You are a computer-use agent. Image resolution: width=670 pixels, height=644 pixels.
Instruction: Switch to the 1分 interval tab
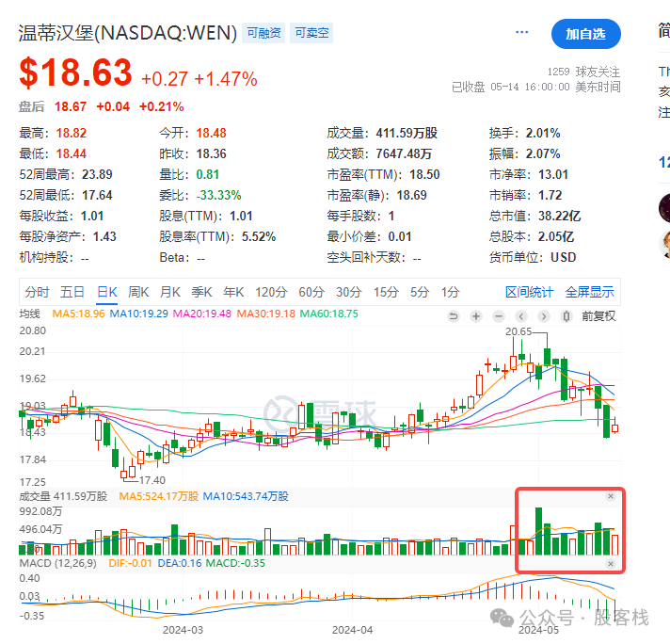(x=451, y=292)
